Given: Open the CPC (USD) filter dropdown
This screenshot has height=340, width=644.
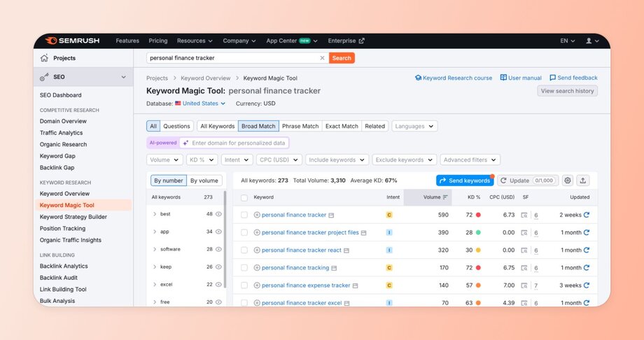Looking at the screenshot, I should click(279, 160).
